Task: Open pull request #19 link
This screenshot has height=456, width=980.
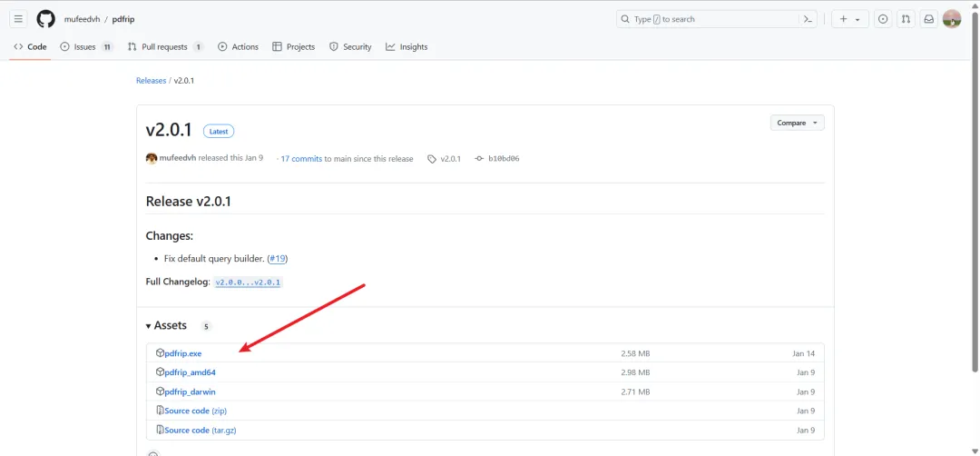Action: point(277,258)
